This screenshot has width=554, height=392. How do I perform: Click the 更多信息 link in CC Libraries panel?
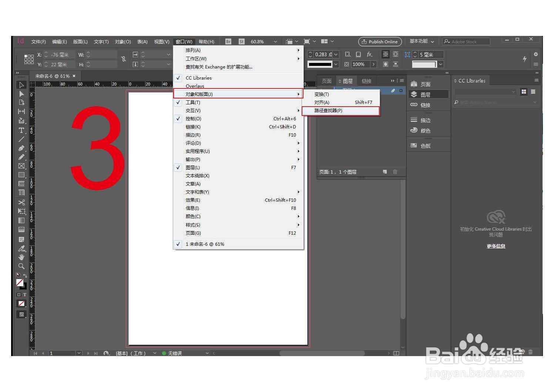coord(496,246)
